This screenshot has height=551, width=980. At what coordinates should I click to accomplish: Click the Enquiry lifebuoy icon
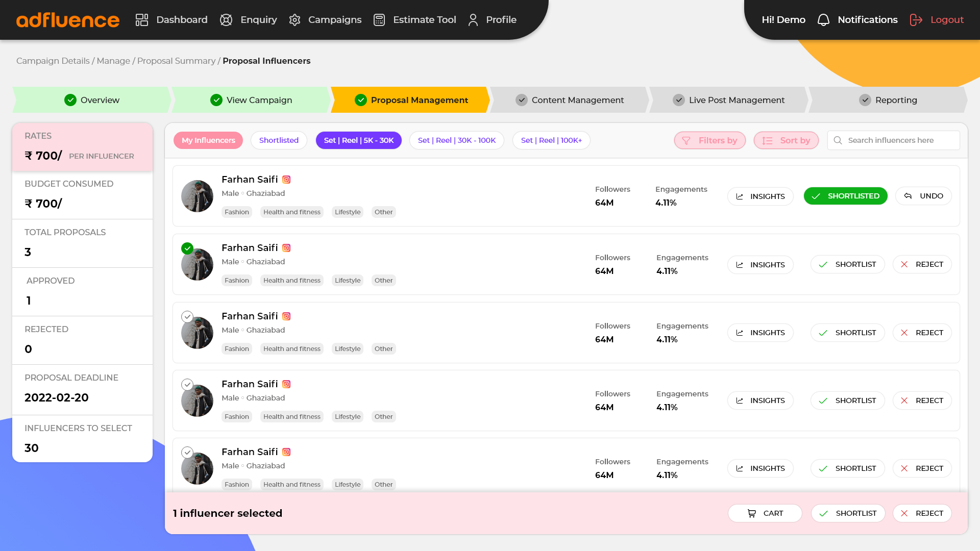(226, 20)
